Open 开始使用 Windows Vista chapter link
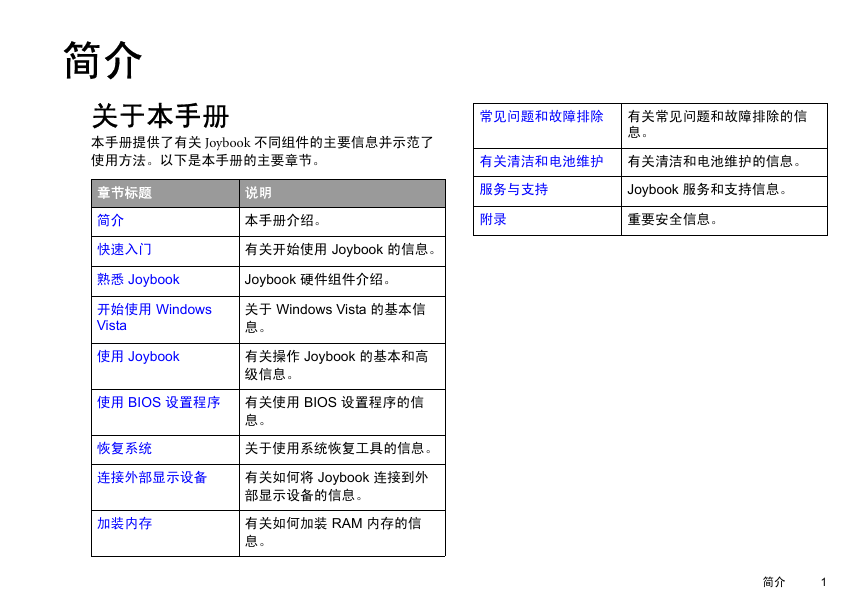Image resolution: width=868 pixels, height=613 pixels. tap(154, 317)
